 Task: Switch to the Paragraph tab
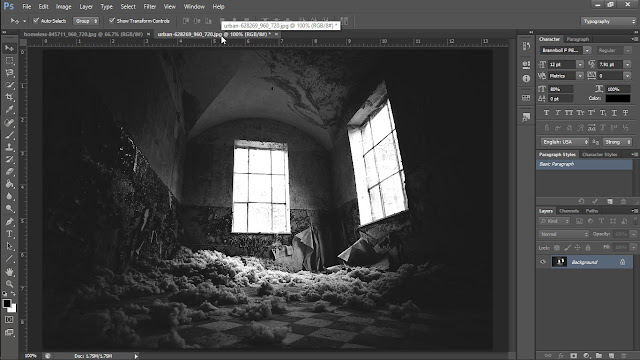[578, 39]
